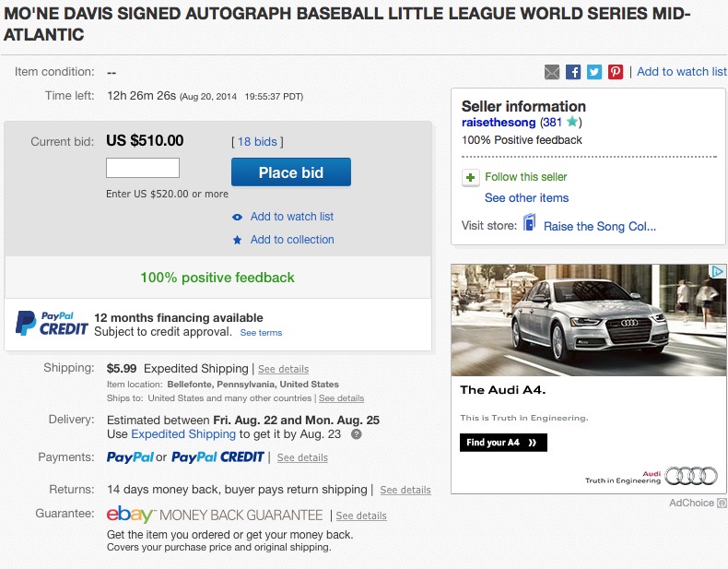Share on Facebook icon
728x569 pixels.
click(x=573, y=72)
